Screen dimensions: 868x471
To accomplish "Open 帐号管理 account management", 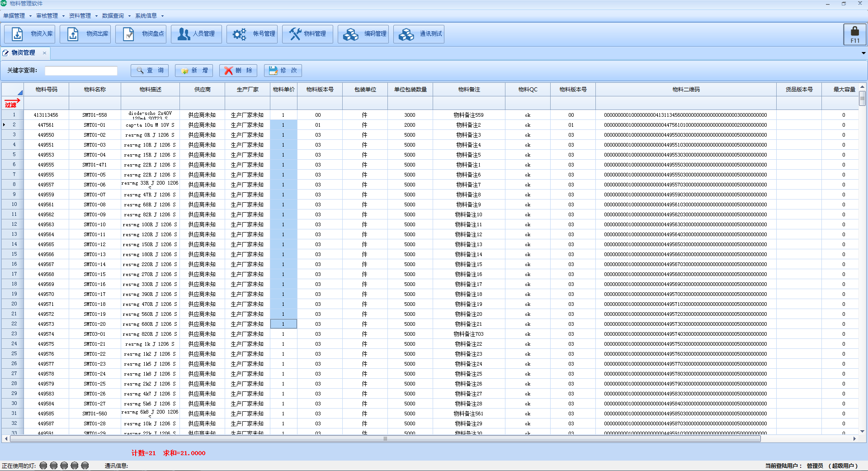I will click(x=252, y=34).
